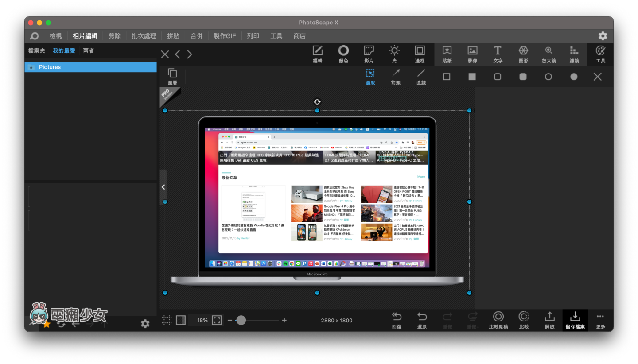Screen dimensions: 638x364
Task: Open the 製作GIF tab
Action: [x=225, y=36]
